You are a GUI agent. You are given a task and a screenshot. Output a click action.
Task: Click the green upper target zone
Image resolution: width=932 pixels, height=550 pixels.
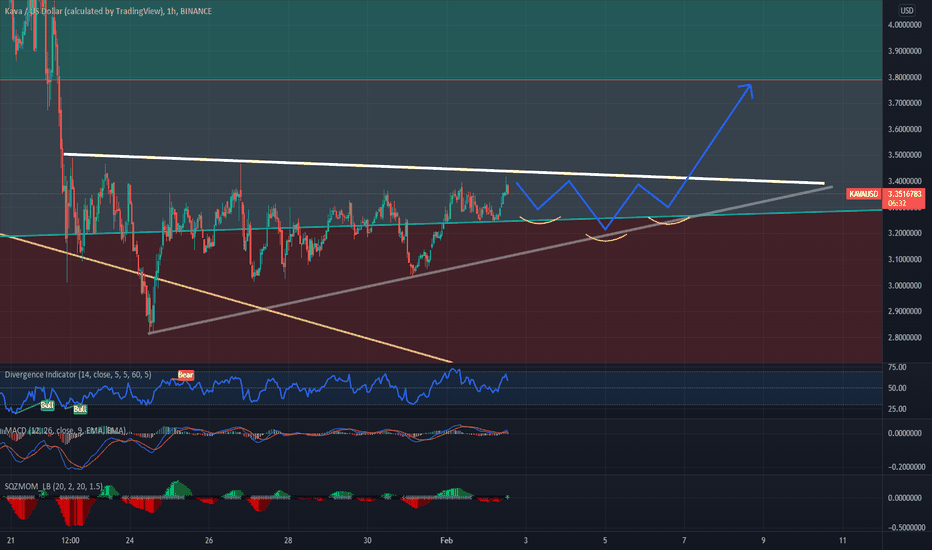[441, 39]
